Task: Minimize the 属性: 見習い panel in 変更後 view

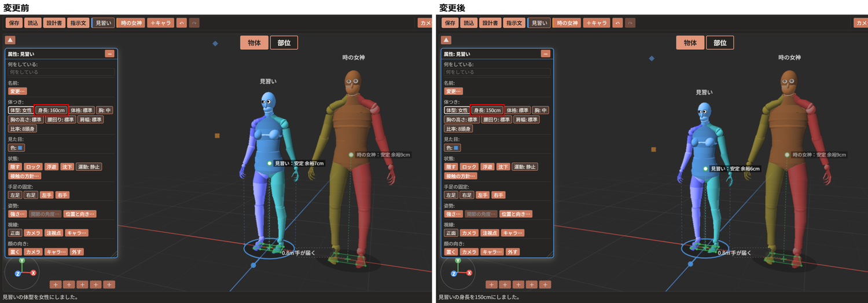Action: pyautogui.click(x=546, y=54)
